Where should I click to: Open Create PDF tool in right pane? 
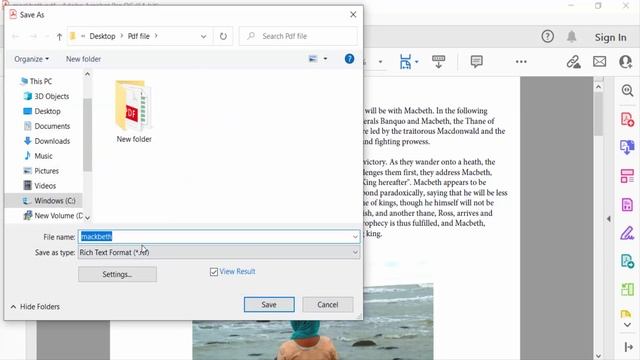tap(627, 119)
